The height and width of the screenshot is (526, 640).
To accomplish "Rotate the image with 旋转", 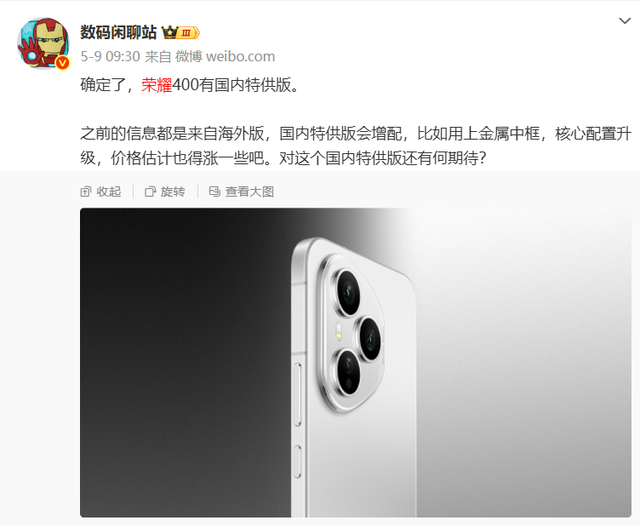I will coord(165,191).
